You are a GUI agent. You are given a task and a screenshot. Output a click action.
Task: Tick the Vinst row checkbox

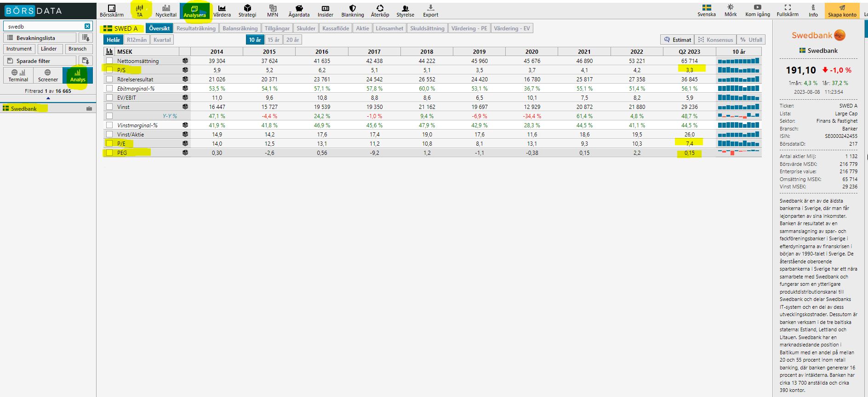109,107
